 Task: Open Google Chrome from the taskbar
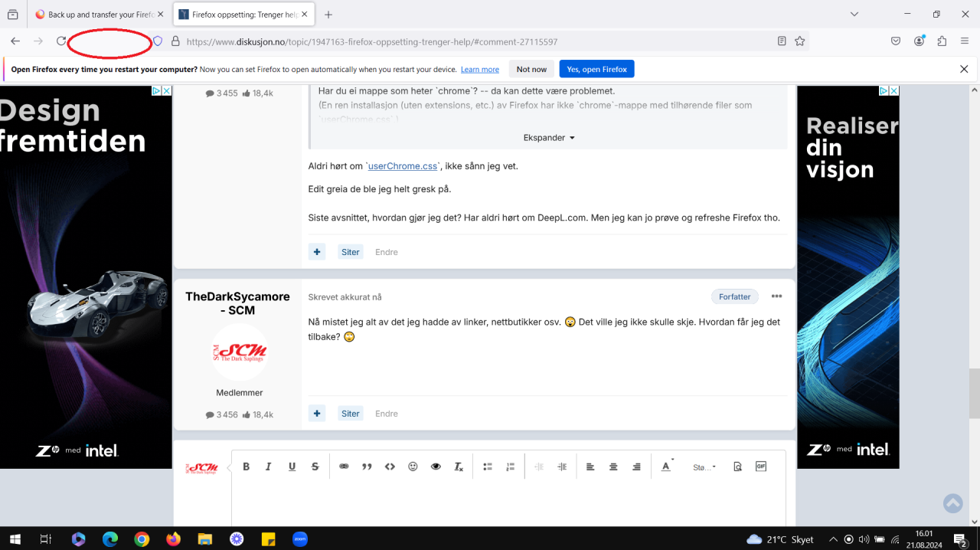tap(142, 539)
